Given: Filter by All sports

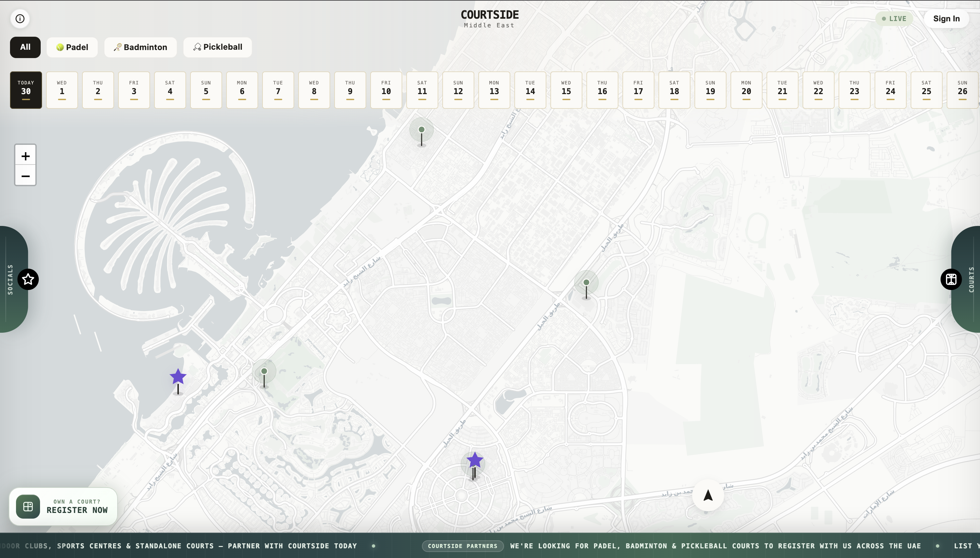Looking at the screenshot, I should pos(25,47).
